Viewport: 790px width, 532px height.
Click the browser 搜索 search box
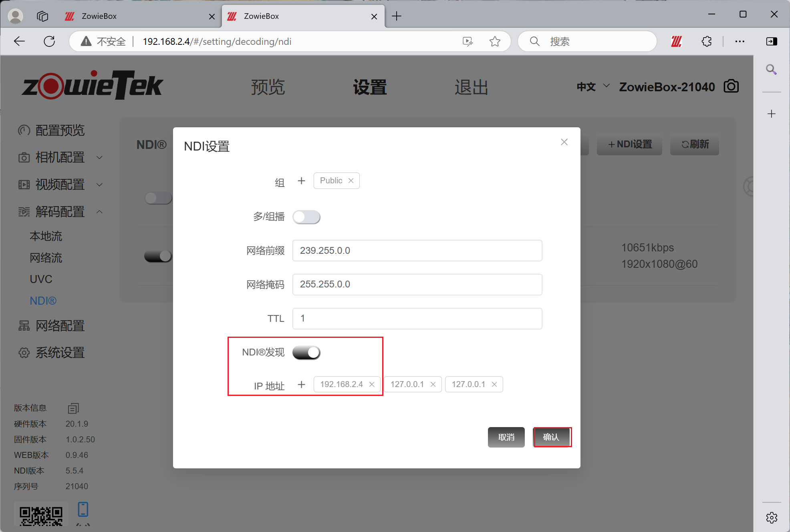(x=587, y=41)
